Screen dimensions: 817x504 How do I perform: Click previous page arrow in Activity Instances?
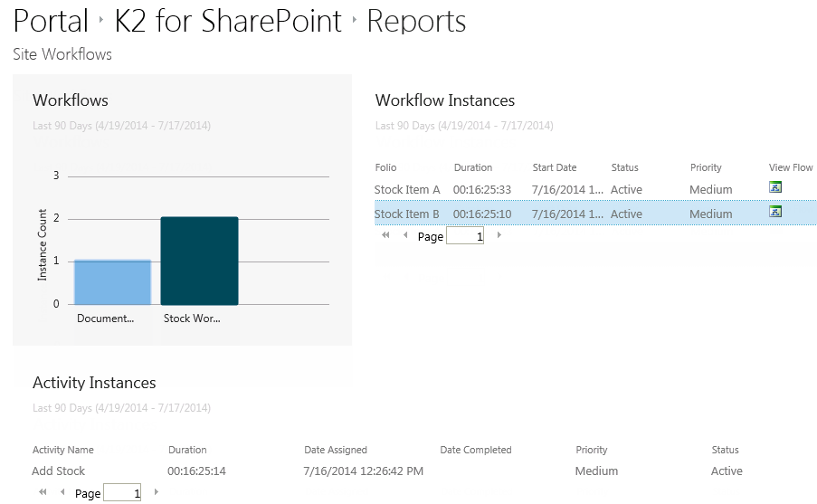coord(62,492)
